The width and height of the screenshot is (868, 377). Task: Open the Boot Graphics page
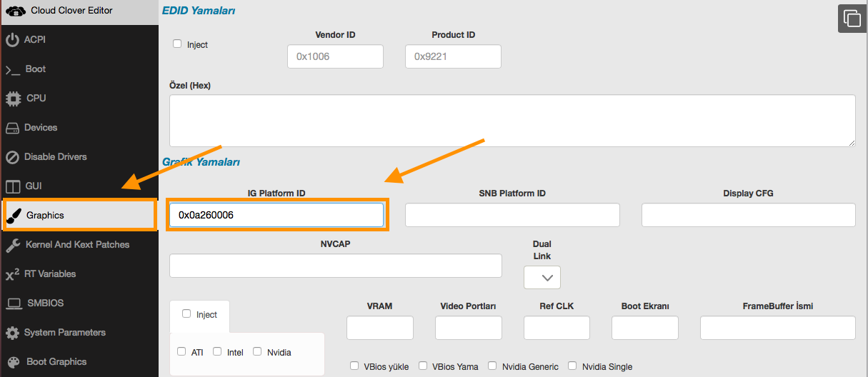point(56,362)
